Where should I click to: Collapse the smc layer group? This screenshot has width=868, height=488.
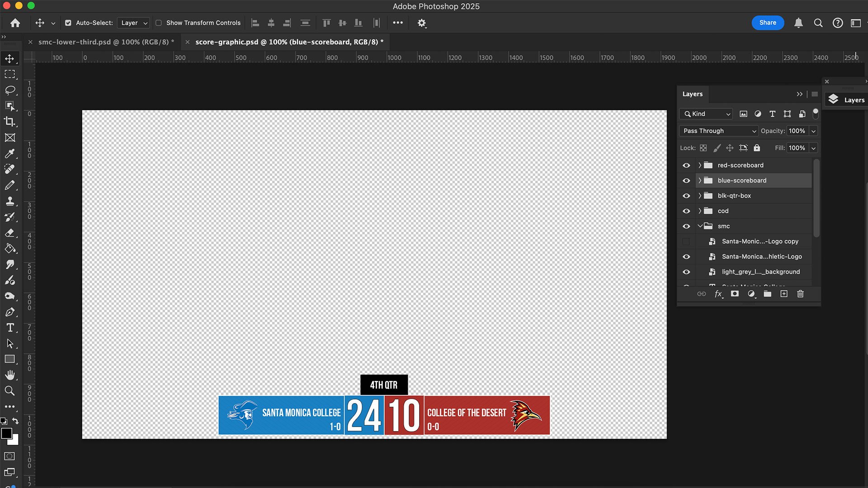[700, 226]
